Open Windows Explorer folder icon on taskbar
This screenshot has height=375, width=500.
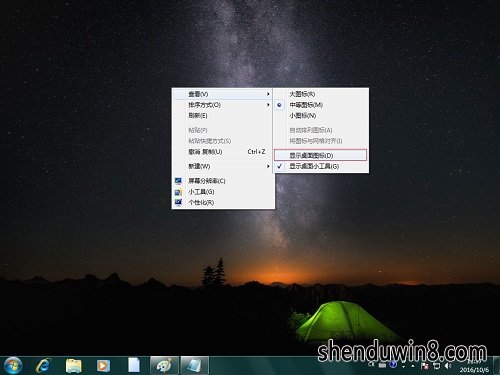pyautogui.click(x=73, y=366)
